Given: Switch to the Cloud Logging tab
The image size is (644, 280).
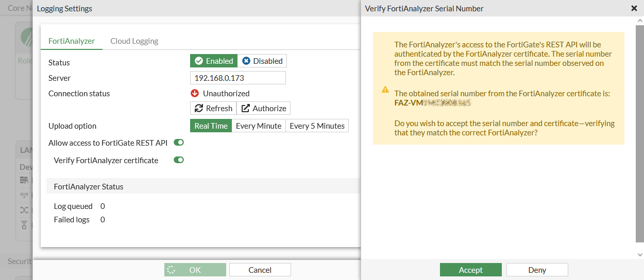Looking at the screenshot, I should (134, 41).
